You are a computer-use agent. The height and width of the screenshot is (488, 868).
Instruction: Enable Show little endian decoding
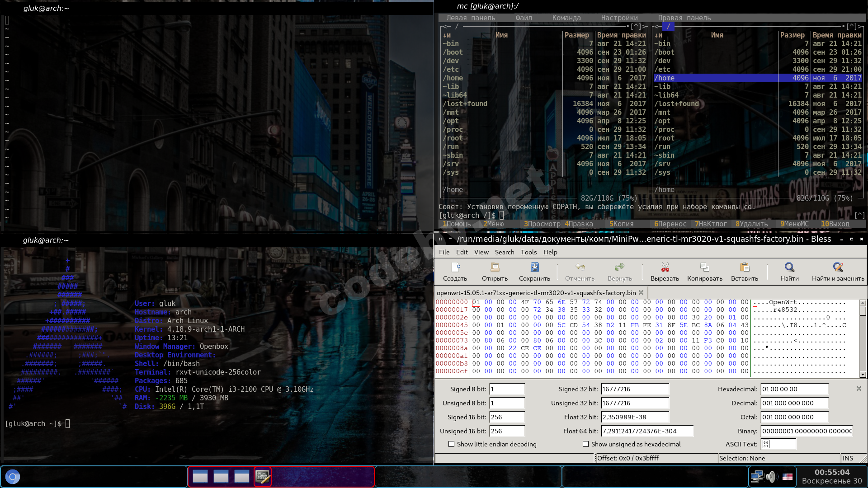pos(451,444)
